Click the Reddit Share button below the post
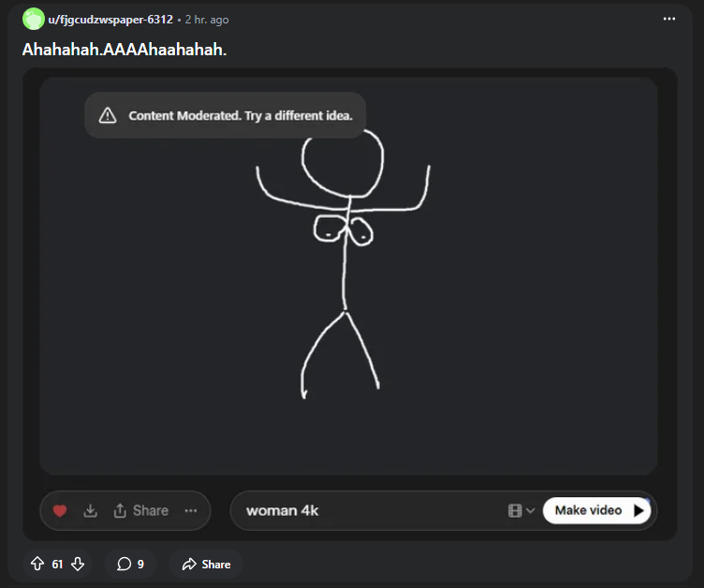The height and width of the screenshot is (588, 704). tap(206, 564)
